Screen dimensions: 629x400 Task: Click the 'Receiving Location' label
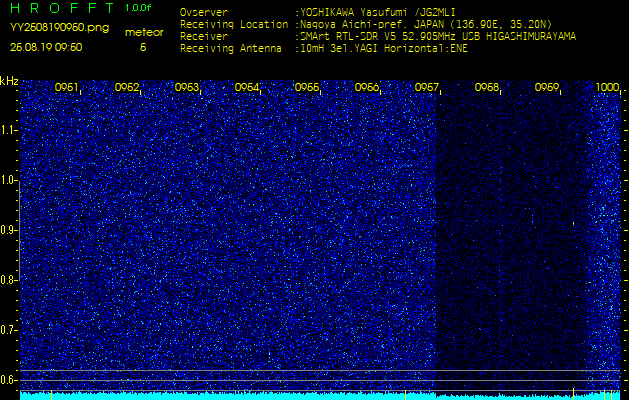pos(234,25)
